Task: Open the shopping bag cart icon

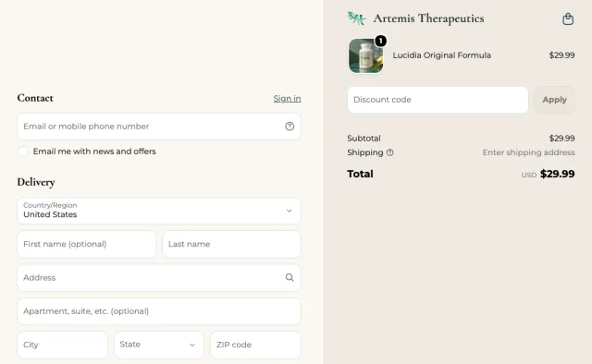Action: tap(568, 18)
